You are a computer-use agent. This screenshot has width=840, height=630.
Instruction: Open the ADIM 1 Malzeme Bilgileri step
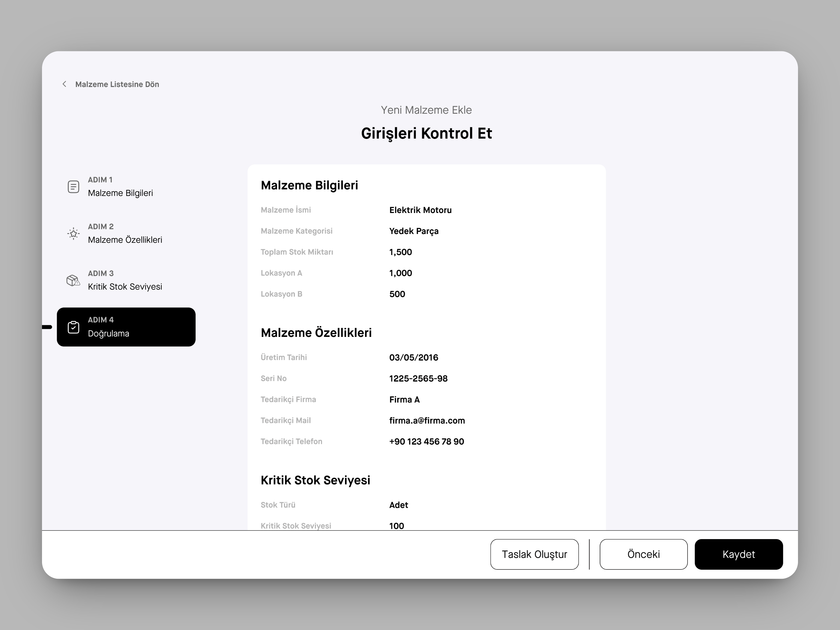click(x=120, y=187)
